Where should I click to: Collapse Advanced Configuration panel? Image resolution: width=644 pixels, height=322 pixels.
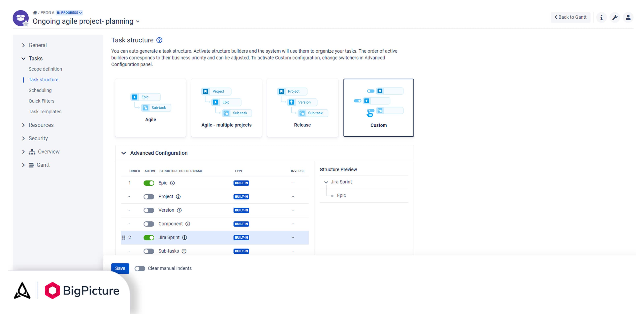(124, 153)
